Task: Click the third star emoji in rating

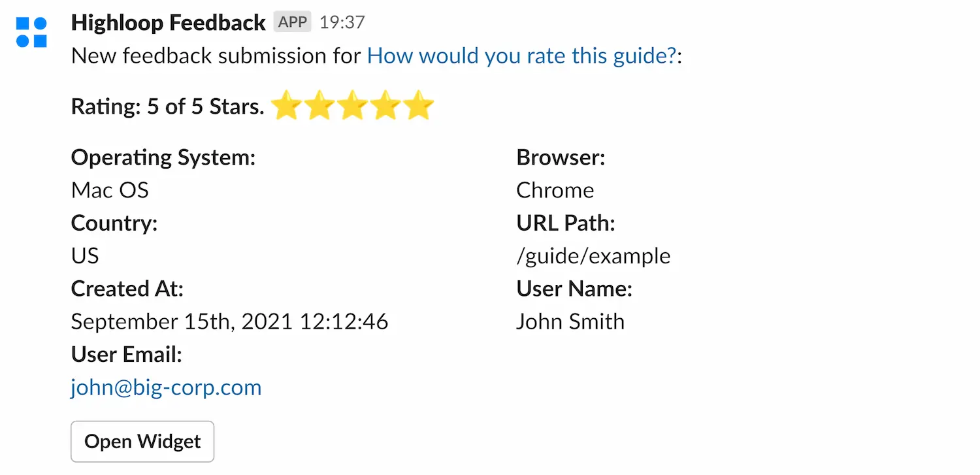Action: pyautogui.click(x=352, y=106)
